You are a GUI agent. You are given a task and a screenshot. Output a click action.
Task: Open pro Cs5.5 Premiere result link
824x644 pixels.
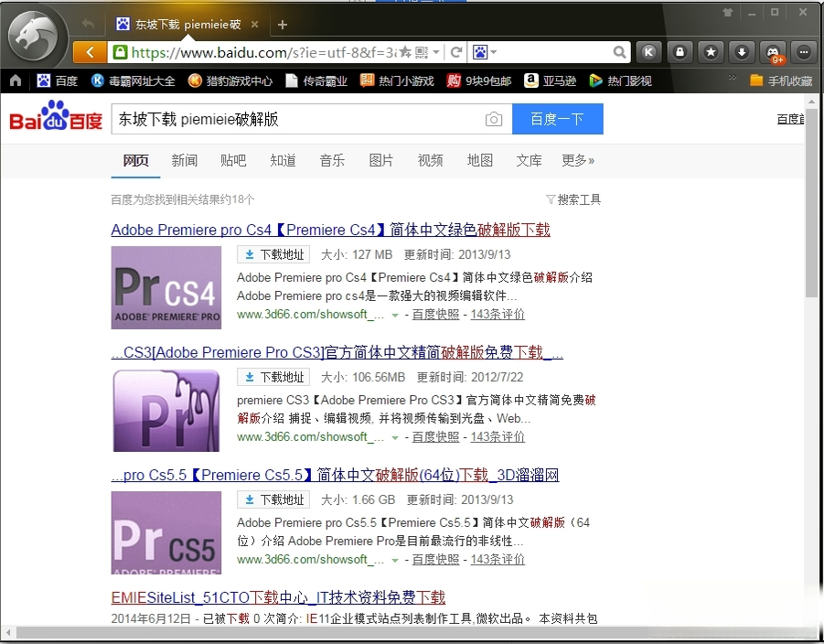(x=335, y=476)
